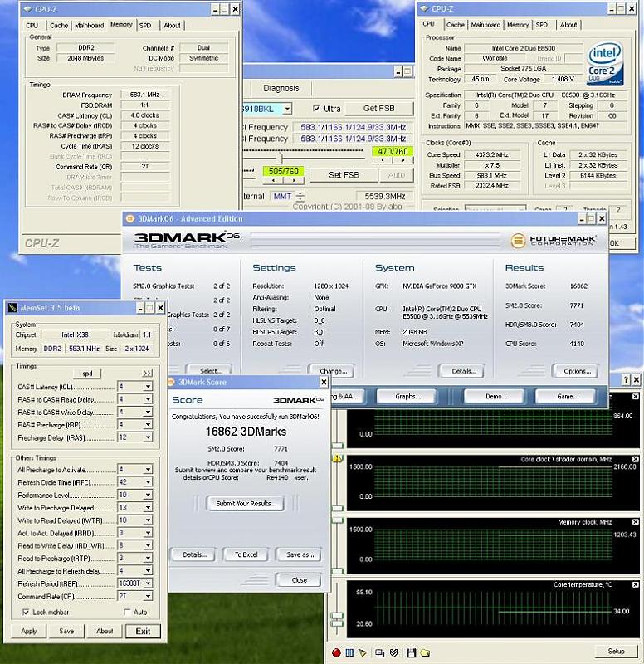Screen dimensions: 644x664
Task: Click the help question mark on monitor window
Action: [626, 380]
